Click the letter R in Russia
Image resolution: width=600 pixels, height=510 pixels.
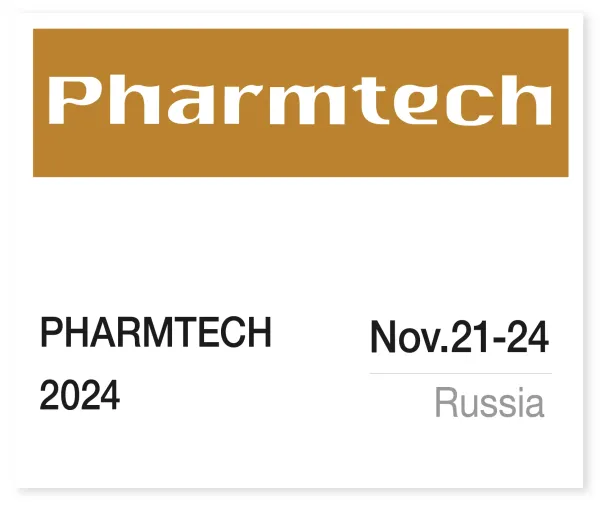click(x=444, y=403)
